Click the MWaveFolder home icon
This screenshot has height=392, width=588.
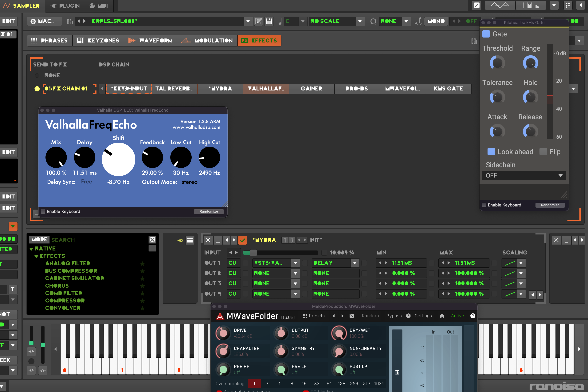(442, 316)
